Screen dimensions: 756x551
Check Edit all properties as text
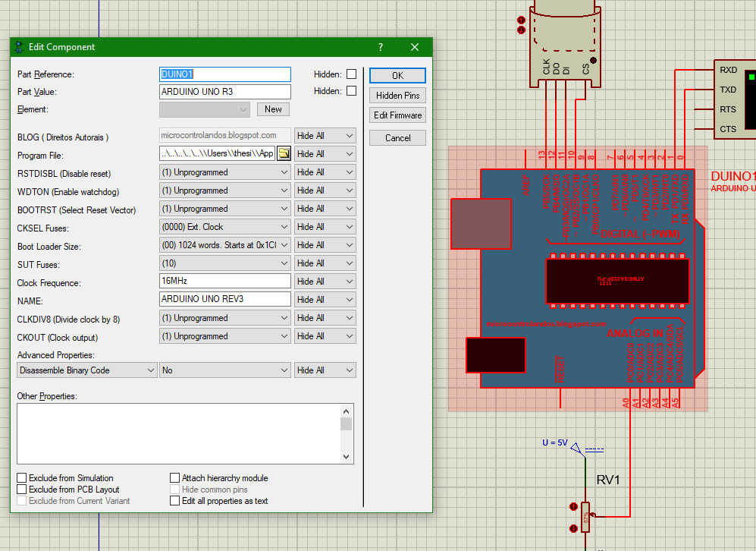coord(175,501)
